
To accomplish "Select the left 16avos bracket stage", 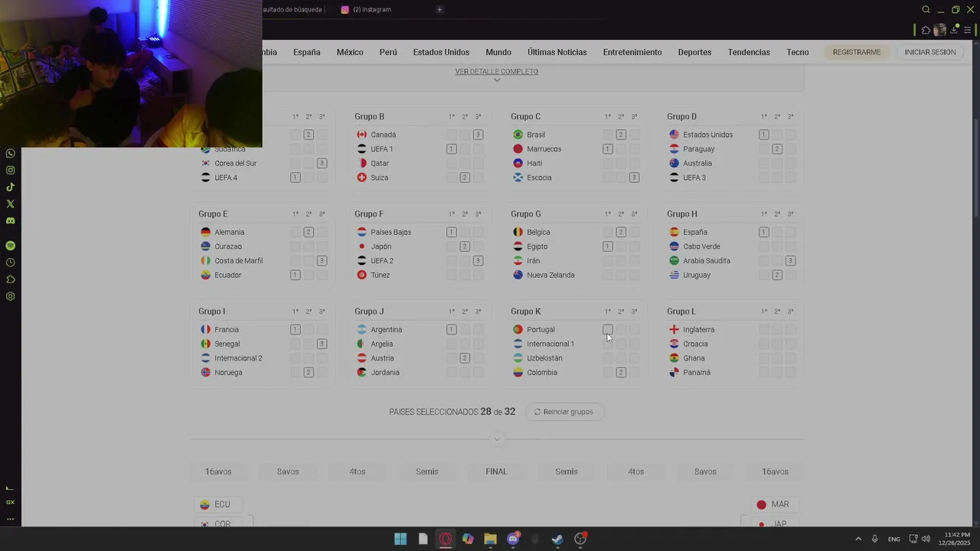I will 218,471.
